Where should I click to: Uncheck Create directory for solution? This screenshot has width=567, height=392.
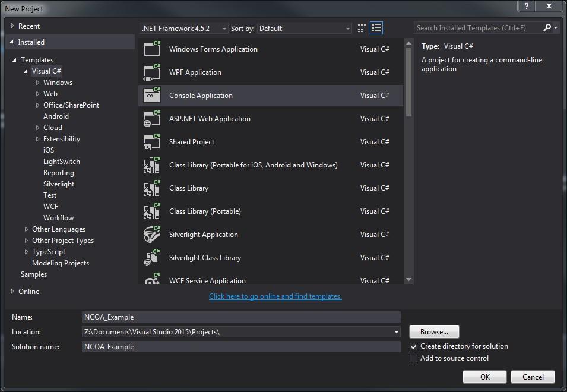coord(414,346)
